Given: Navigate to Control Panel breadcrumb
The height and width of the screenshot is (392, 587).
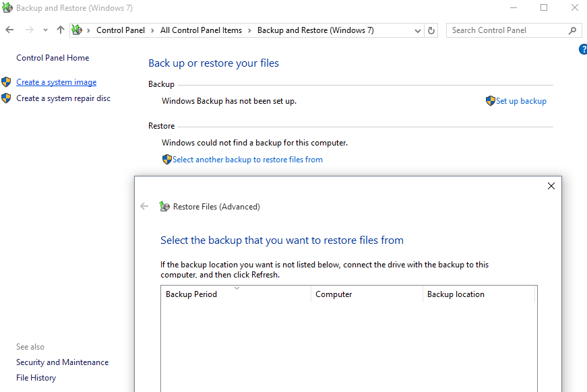Looking at the screenshot, I should click(121, 30).
